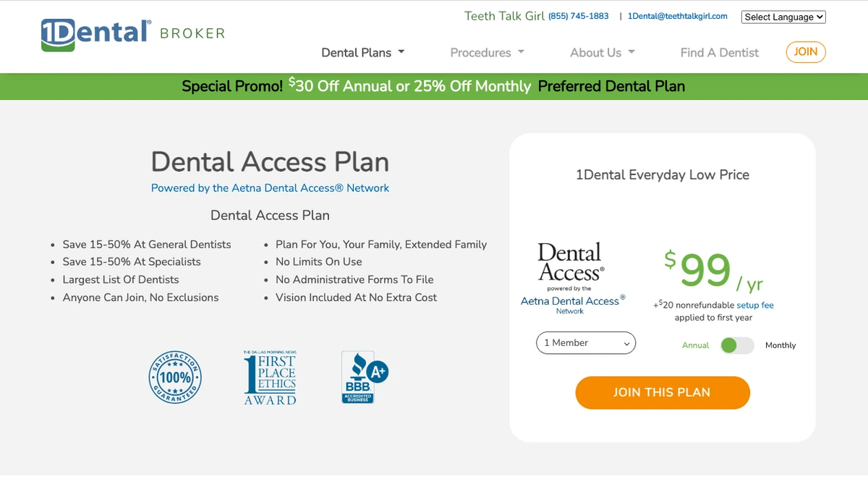Click the BBB A+ Accredited Business badge
This screenshot has height=477, width=868.
(x=364, y=376)
